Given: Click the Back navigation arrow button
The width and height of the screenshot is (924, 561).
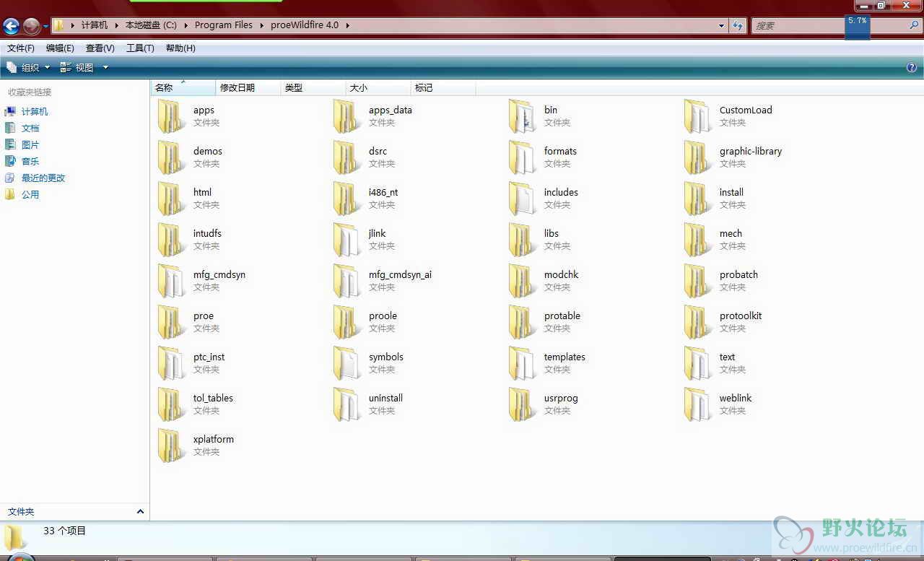Looking at the screenshot, I should click(11, 27).
